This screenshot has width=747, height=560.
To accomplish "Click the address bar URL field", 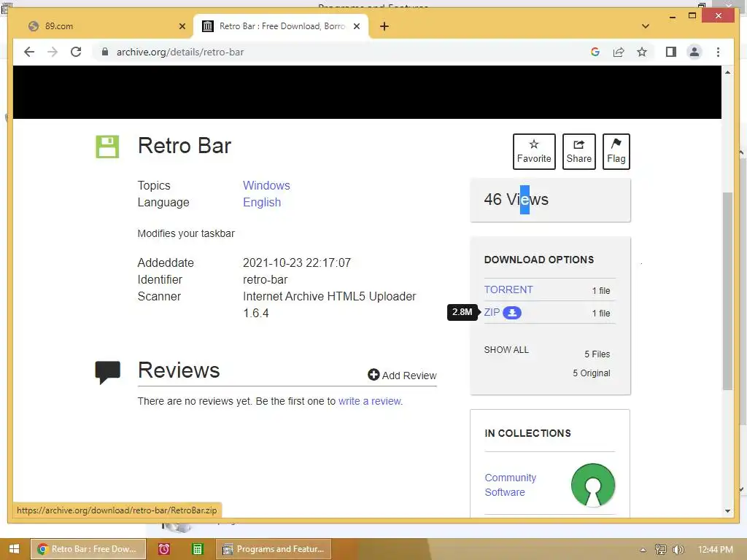I will 343,52.
